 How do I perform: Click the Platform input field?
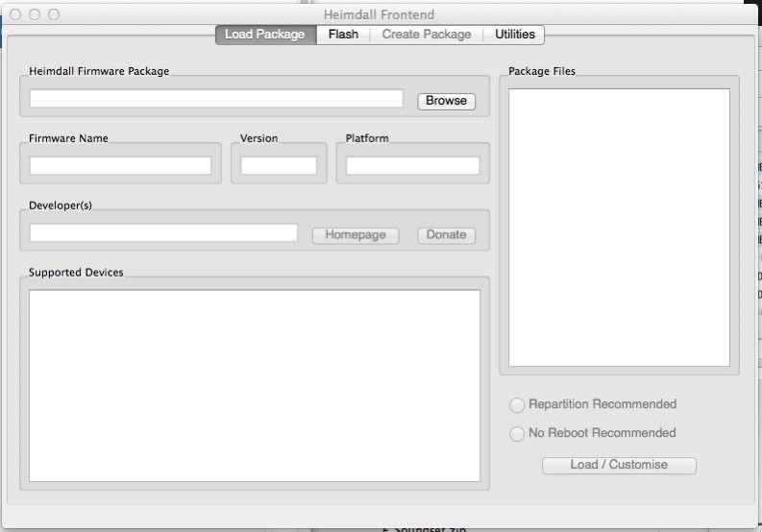412,165
